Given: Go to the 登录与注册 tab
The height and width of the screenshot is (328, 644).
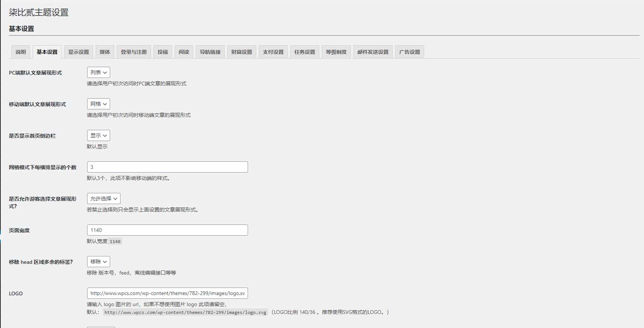Looking at the screenshot, I should coord(134,52).
